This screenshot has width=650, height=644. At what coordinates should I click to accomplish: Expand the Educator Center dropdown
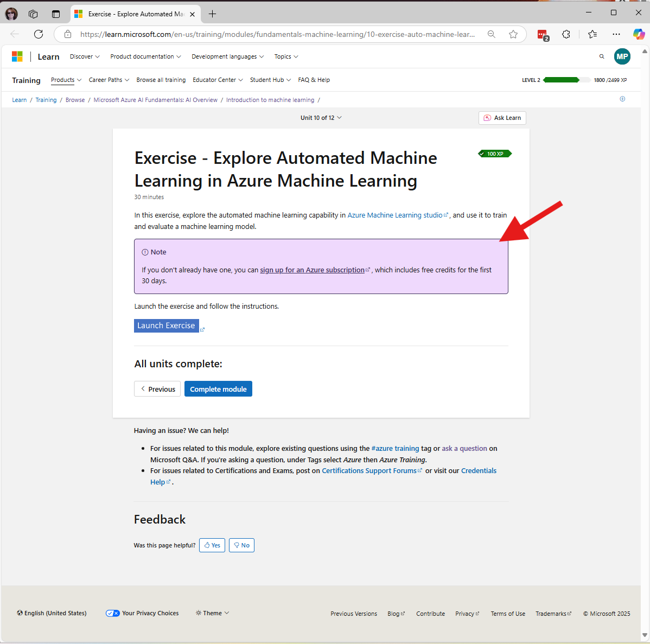[x=218, y=80]
